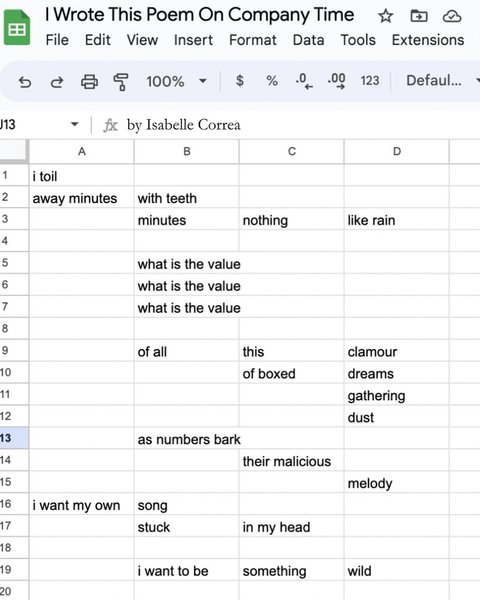Screen dimensions: 480x600
Task: Expand the name box dropdown arrow
Action: pos(75,124)
